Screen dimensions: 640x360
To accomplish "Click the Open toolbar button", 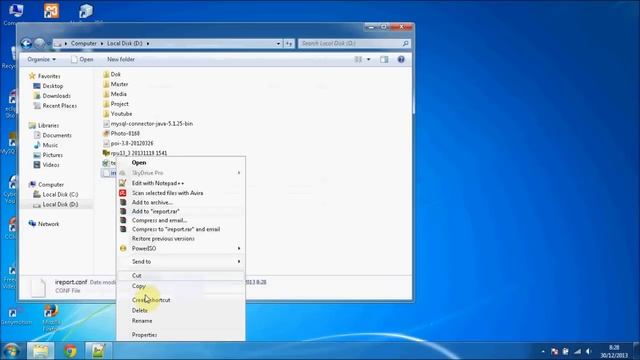I will click(x=82, y=60).
